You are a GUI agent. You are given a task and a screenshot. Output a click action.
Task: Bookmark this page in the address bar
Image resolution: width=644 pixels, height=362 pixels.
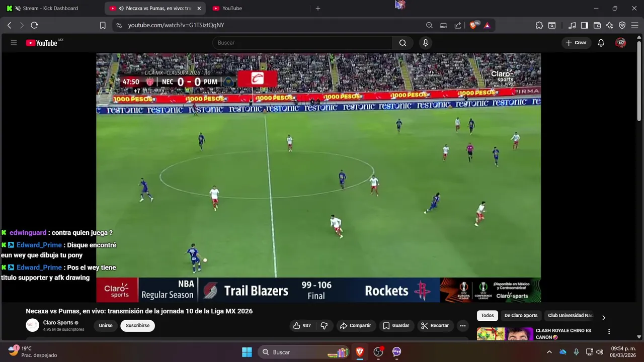point(103,25)
